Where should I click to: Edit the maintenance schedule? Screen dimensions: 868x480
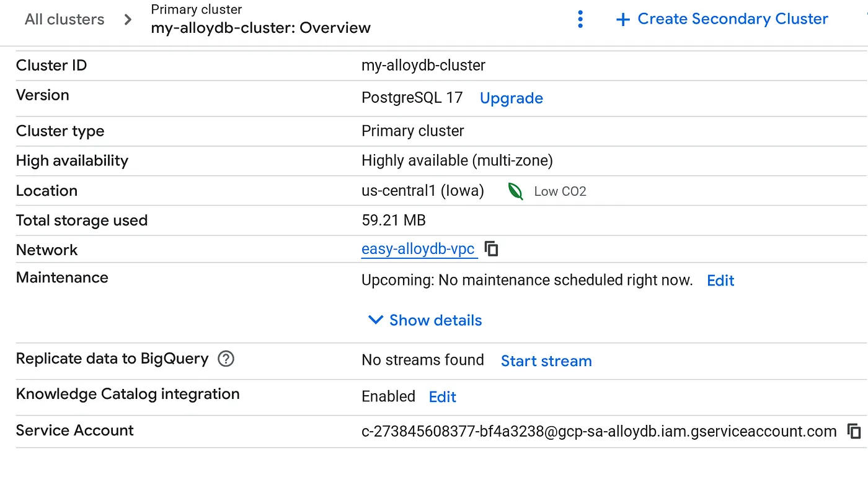coord(720,281)
